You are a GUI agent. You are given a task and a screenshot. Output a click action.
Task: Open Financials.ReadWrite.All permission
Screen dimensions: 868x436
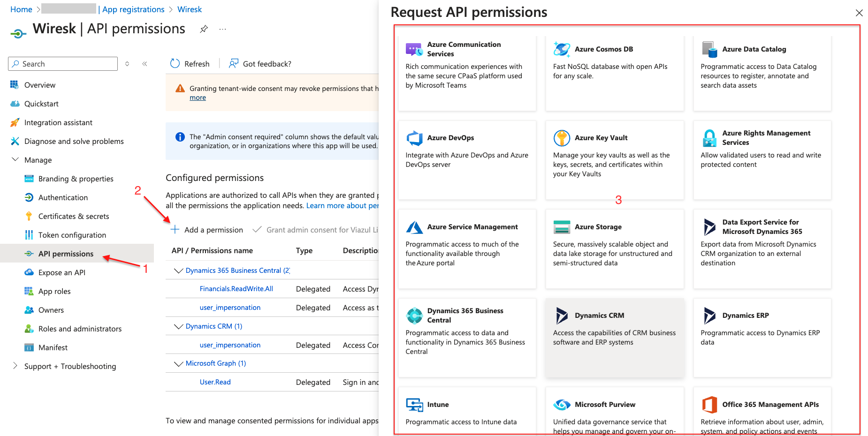pyautogui.click(x=236, y=289)
